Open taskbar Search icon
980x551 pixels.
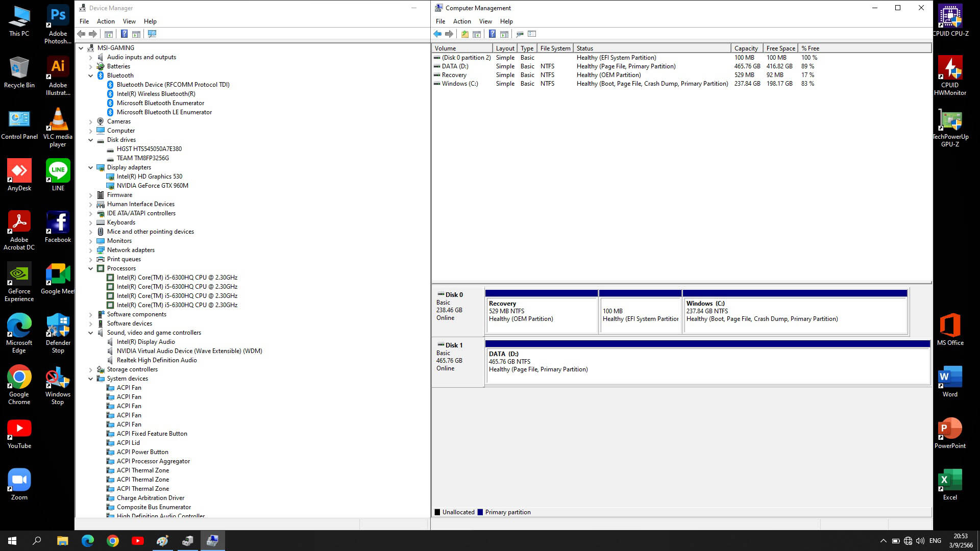click(x=37, y=541)
